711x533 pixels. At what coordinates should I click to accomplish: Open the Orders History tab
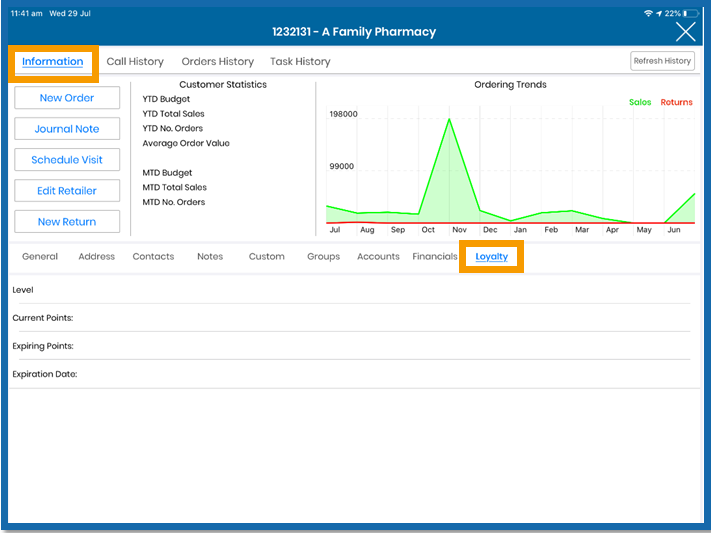tap(218, 62)
